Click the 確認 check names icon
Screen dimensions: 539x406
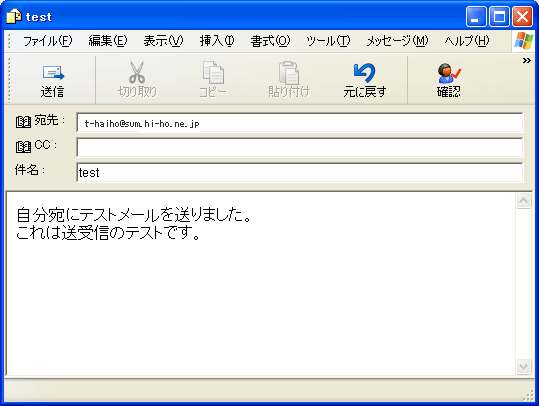(449, 73)
